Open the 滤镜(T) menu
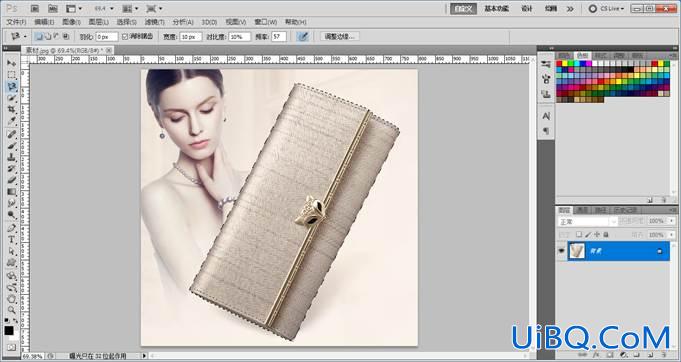Screen dimensions: 681x362 coord(155,22)
